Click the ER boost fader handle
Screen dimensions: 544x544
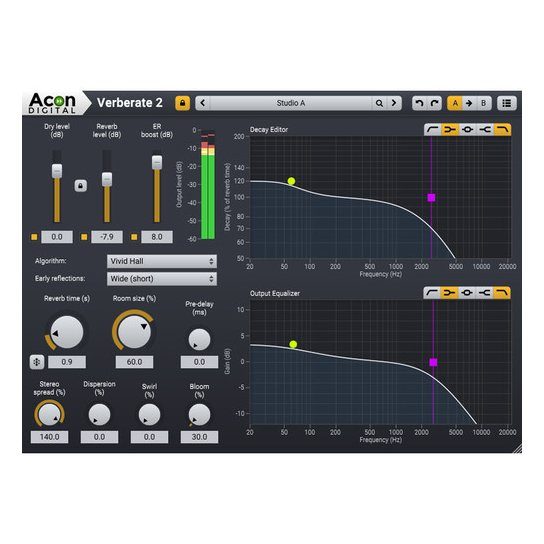157,162
